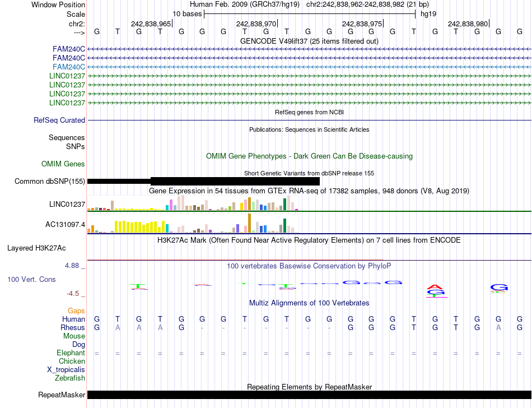Click the X_tropicalis alignment row label

[66, 370]
